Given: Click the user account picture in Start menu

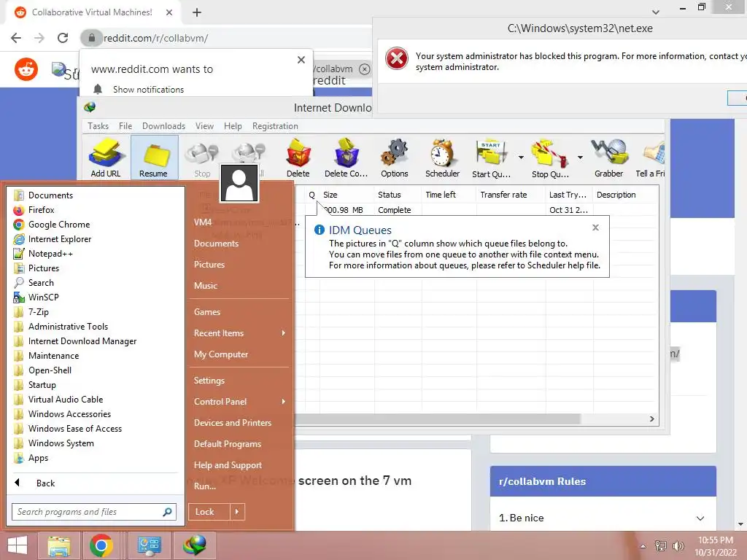Looking at the screenshot, I should pyautogui.click(x=239, y=184).
